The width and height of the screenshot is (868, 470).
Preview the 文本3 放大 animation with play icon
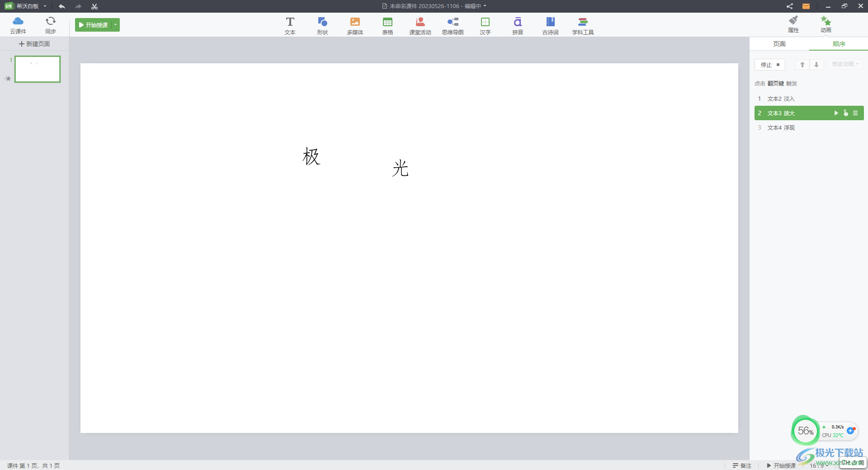(836, 113)
